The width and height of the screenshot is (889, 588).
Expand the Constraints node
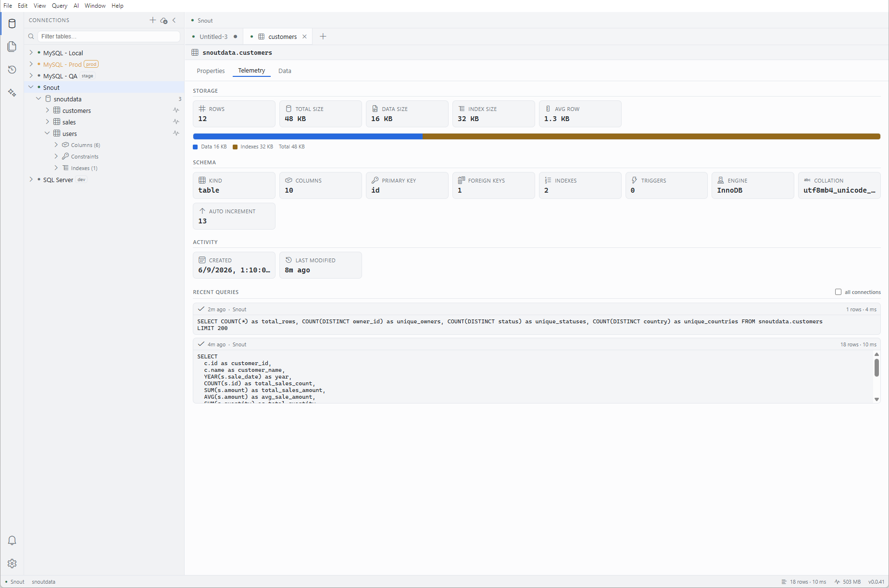pyautogui.click(x=56, y=157)
